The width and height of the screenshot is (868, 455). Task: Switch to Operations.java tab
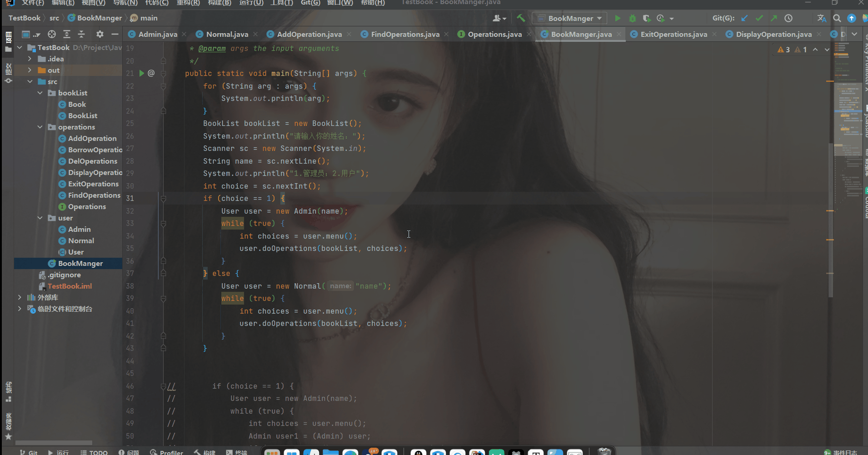[494, 34]
